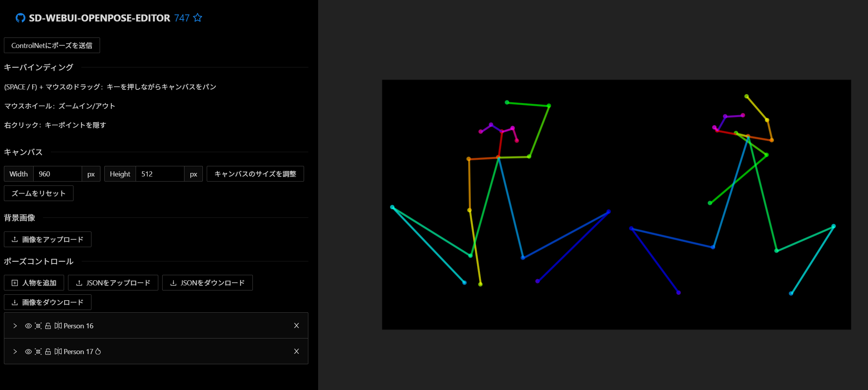Image resolution: width=868 pixels, height=390 pixels.
Task: Click the GitHub logo icon in the header
Action: click(20, 18)
